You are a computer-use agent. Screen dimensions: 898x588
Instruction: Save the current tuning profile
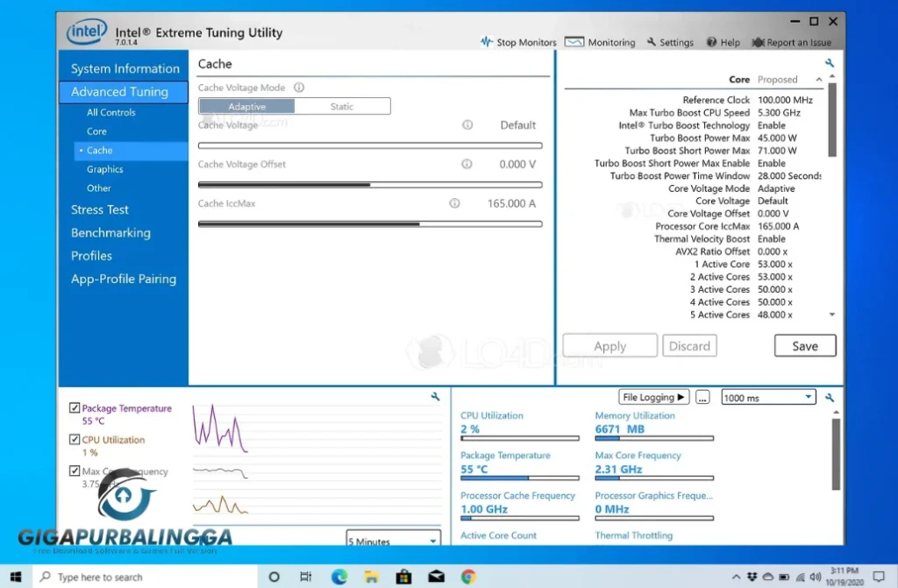[804, 345]
